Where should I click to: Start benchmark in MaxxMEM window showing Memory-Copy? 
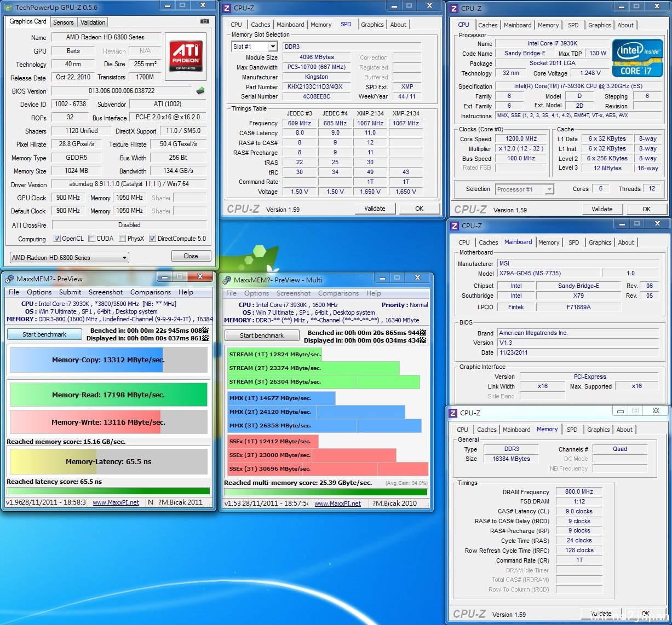point(44,334)
